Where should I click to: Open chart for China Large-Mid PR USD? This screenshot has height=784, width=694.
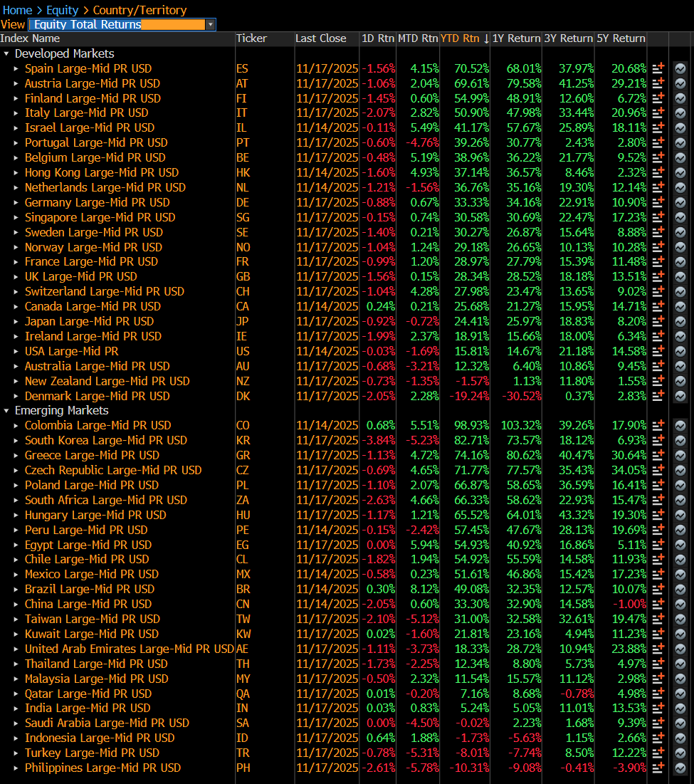click(680, 604)
